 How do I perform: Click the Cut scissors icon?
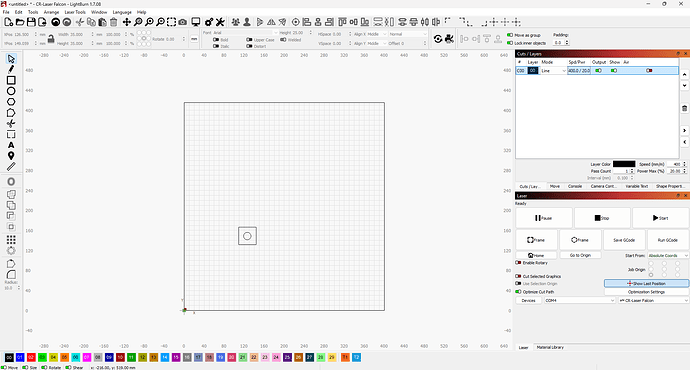80,22
